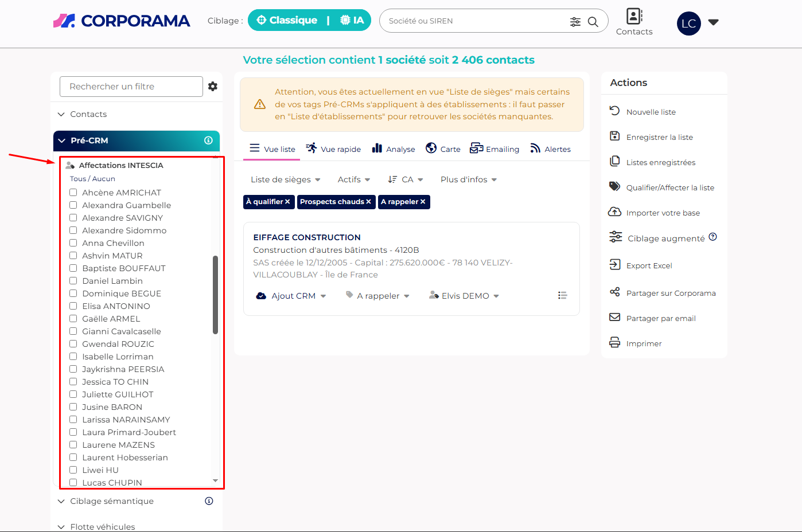Switch to the Carte tab

coord(443,149)
